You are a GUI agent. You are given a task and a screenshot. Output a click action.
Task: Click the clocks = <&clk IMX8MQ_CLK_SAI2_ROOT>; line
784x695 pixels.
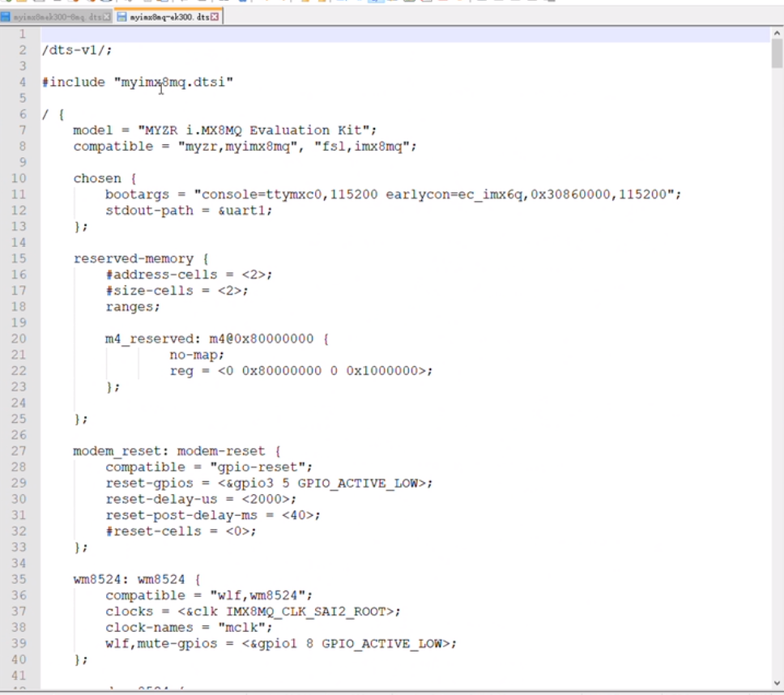pos(253,611)
